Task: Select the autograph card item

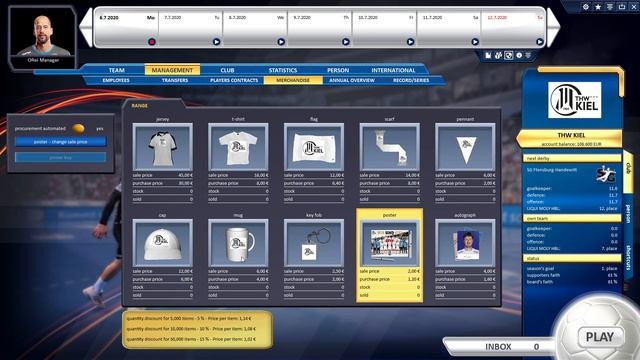Action: (465, 243)
